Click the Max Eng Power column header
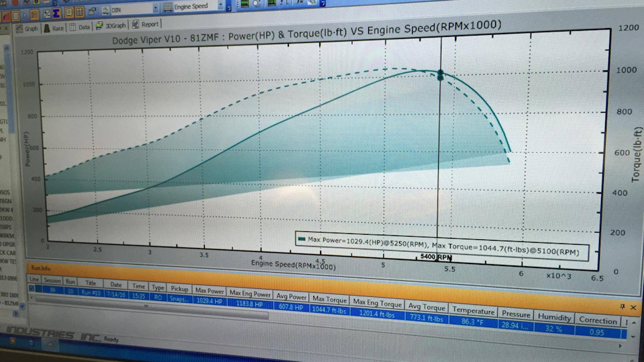Viewport: 644px width, 362px height. (x=250, y=294)
